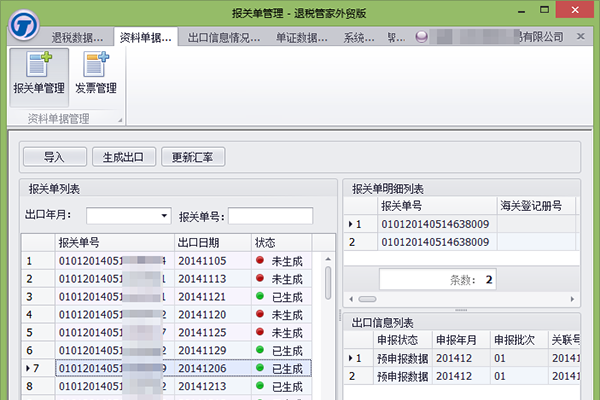Sort by 状态 column header
The height and width of the screenshot is (400, 600).
point(281,243)
